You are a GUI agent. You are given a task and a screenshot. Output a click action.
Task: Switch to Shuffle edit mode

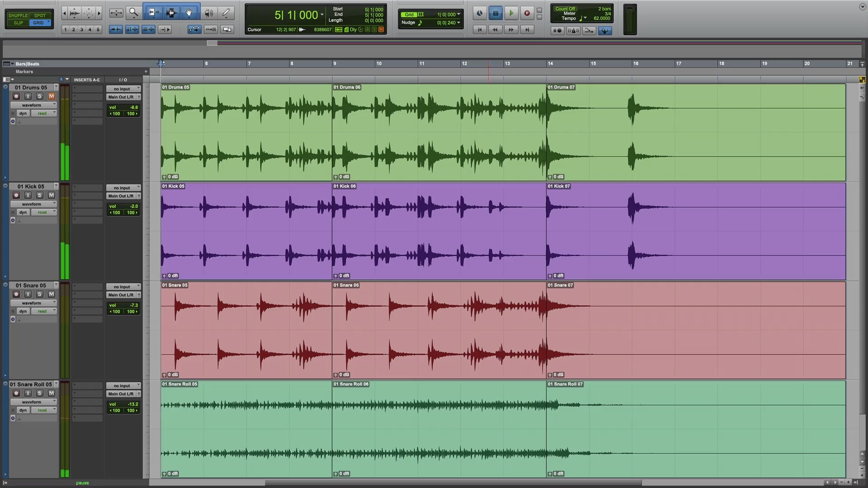[x=18, y=15]
